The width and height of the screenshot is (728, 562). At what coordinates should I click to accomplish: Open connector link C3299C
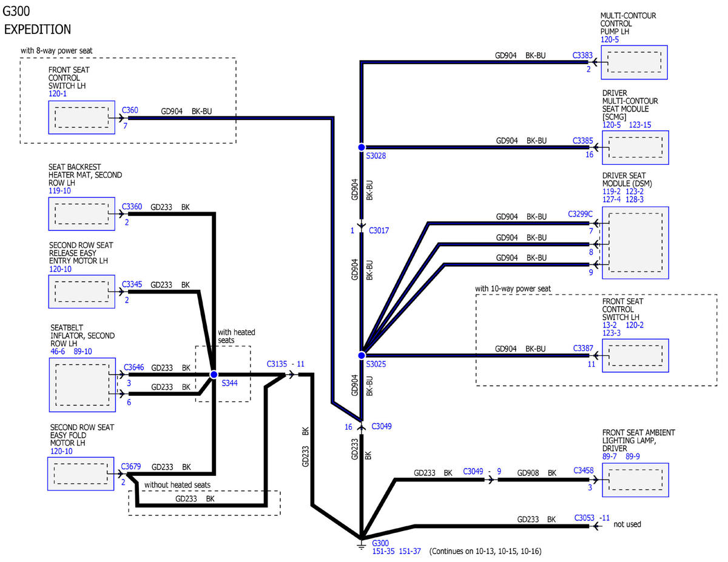click(x=581, y=214)
